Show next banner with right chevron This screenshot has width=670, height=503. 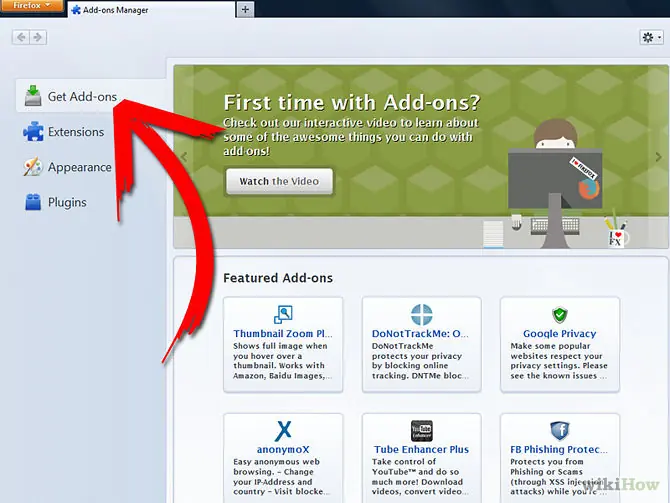[x=658, y=157]
